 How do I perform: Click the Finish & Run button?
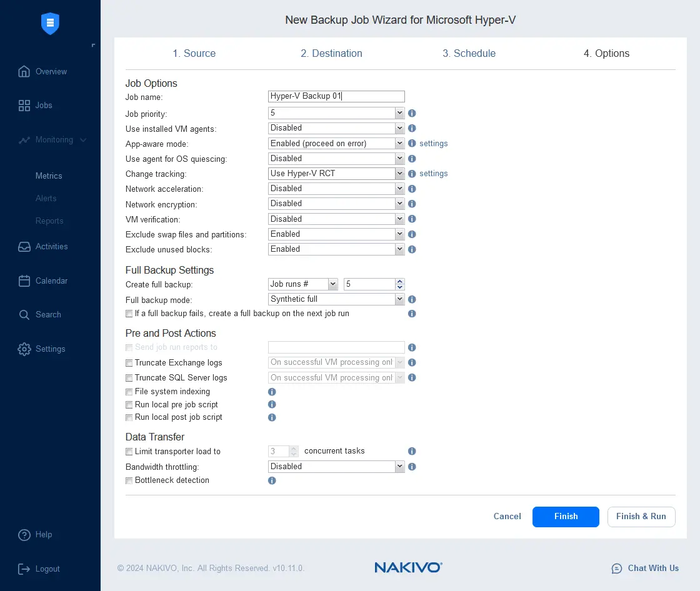click(641, 517)
